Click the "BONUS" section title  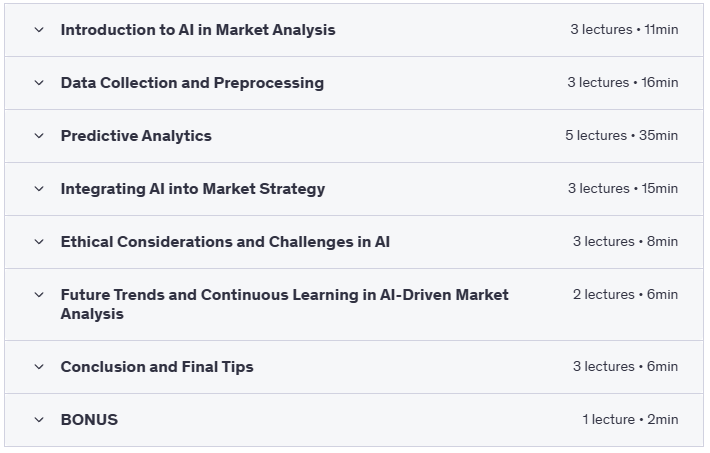click(89, 420)
